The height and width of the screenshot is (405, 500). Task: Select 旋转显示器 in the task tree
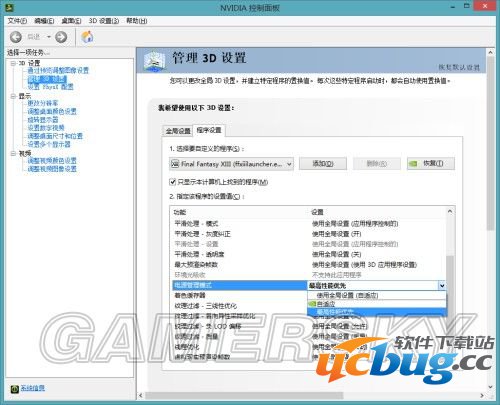(x=43, y=119)
